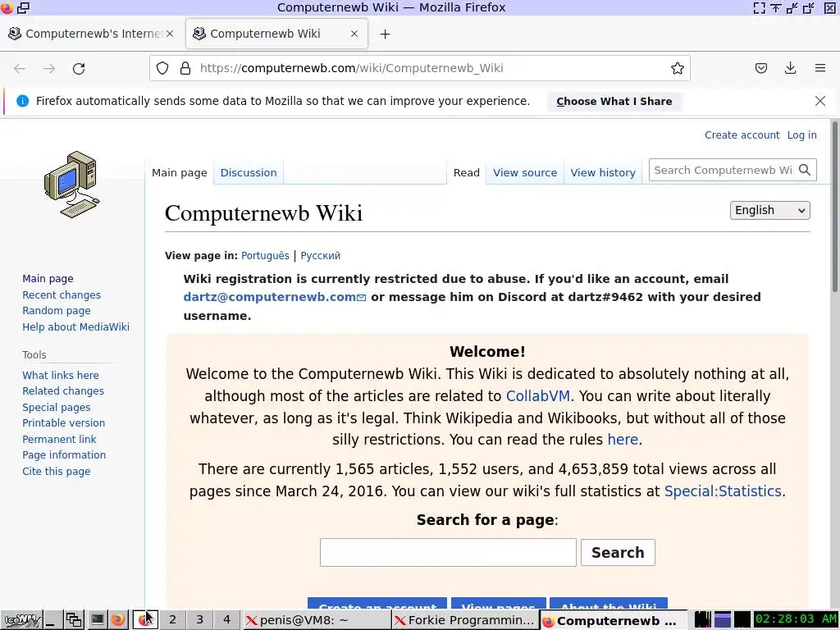Open the Discussion tab

pyautogui.click(x=249, y=172)
